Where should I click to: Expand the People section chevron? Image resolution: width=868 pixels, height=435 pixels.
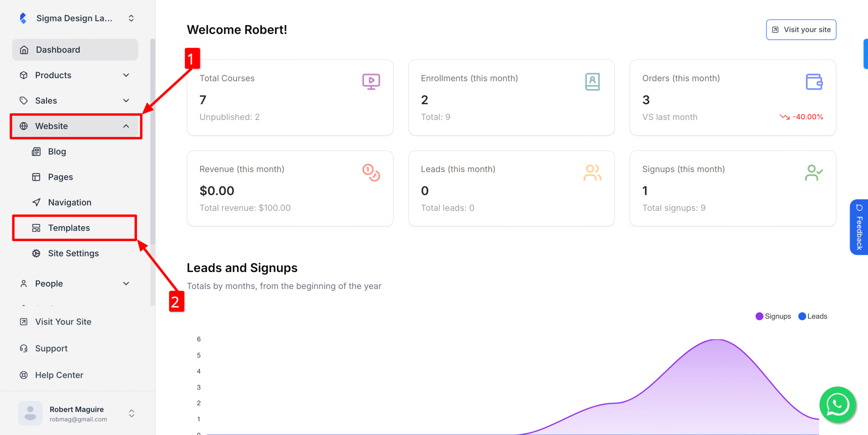tap(126, 284)
